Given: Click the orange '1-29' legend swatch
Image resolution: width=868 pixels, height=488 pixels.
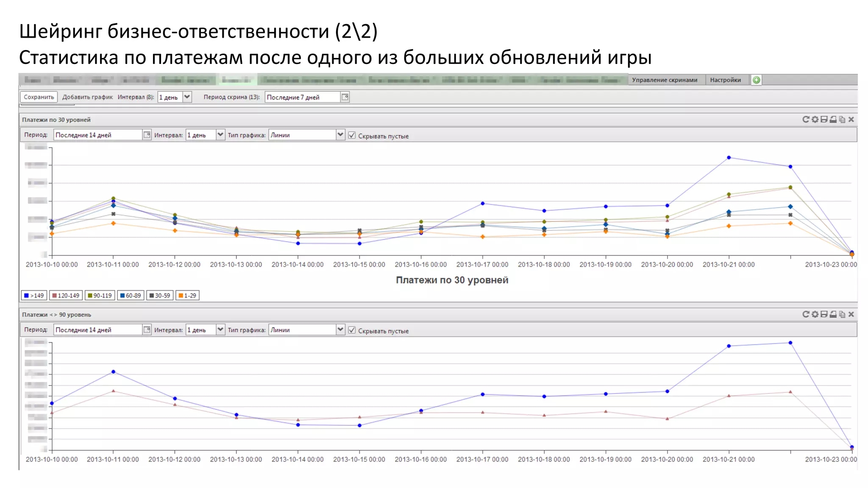Looking at the screenshot, I should click(181, 295).
